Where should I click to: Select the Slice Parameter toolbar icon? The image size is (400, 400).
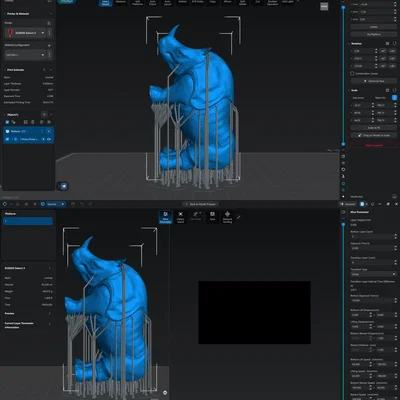tap(166, 217)
